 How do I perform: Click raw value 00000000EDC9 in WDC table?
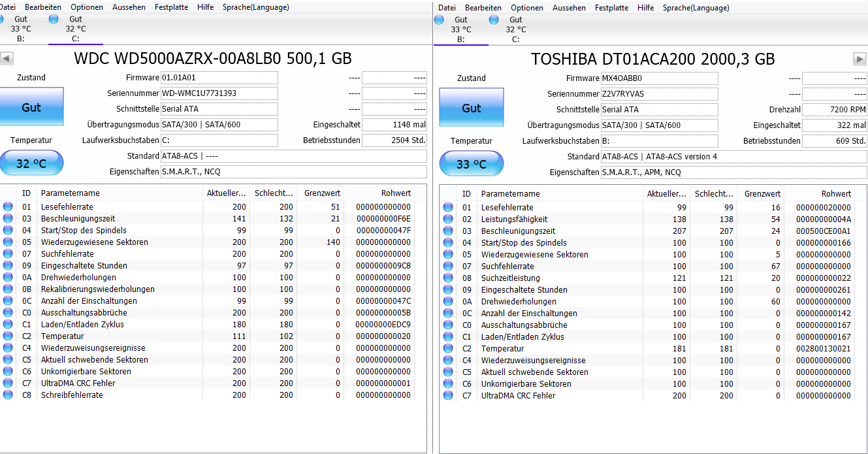pos(383,324)
